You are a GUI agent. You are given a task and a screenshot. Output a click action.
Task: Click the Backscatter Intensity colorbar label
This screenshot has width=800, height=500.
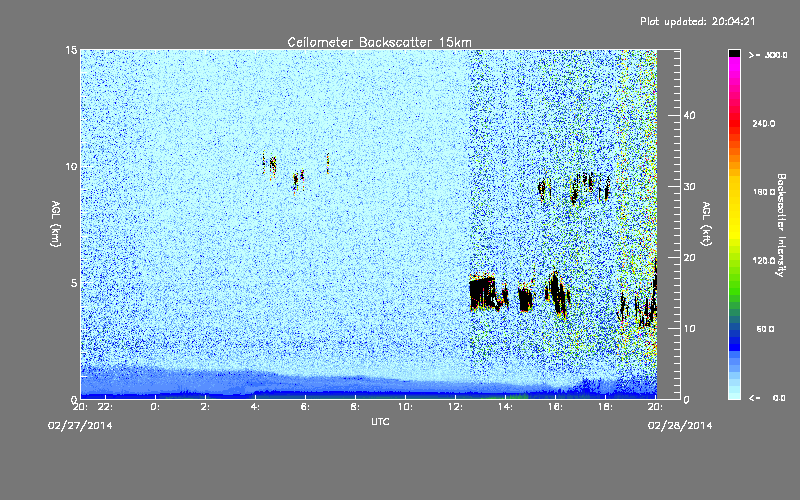click(780, 225)
